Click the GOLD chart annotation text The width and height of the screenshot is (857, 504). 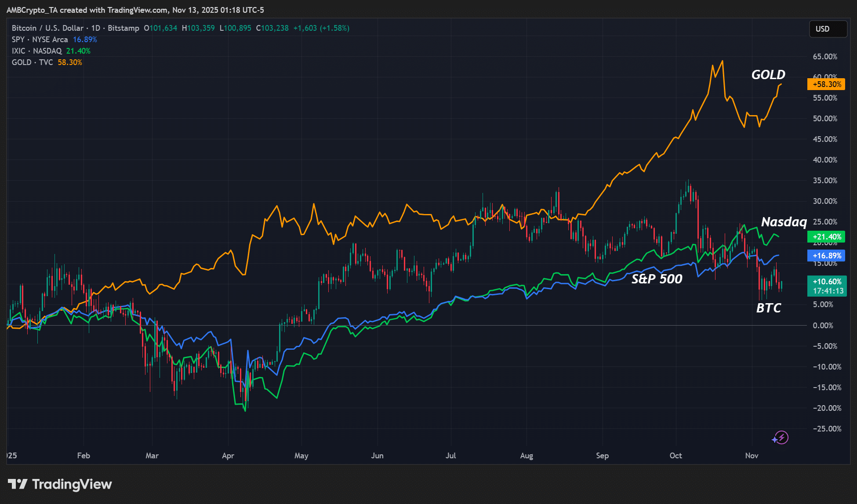(x=768, y=75)
